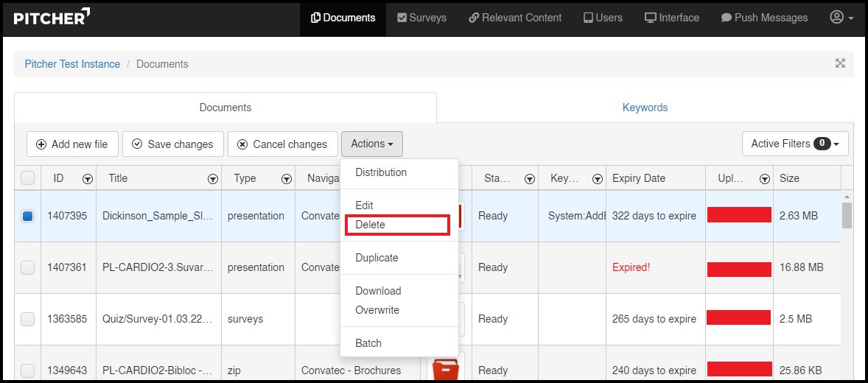Switch to the Keywords tab

point(645,108)
